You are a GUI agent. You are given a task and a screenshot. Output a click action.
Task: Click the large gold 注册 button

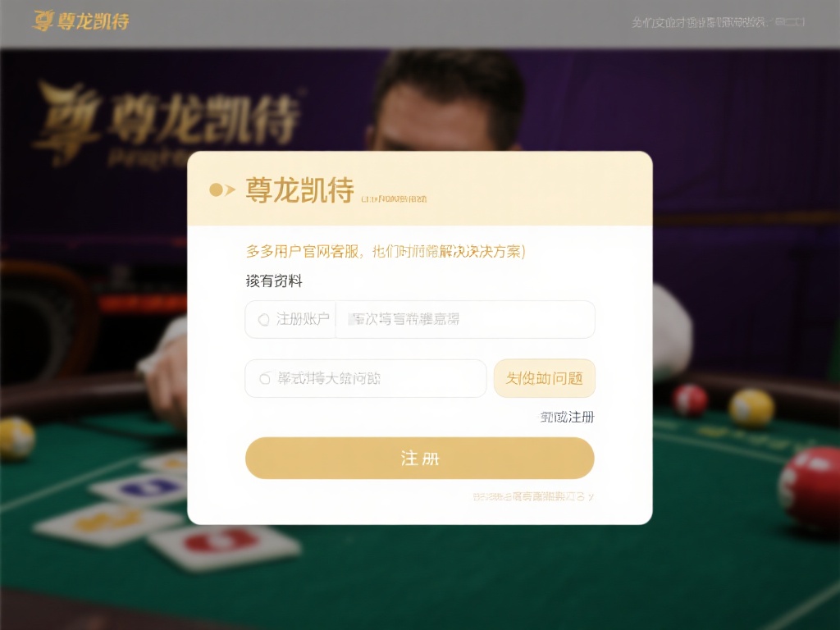coord(420,458)
